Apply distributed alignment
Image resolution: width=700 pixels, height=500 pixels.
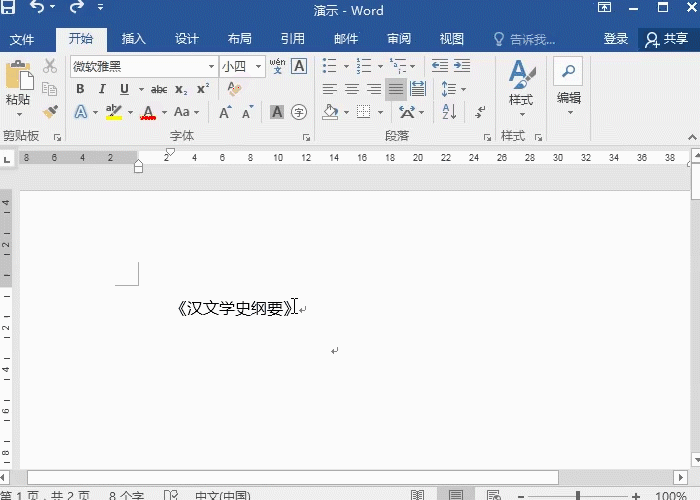point(418,89)
